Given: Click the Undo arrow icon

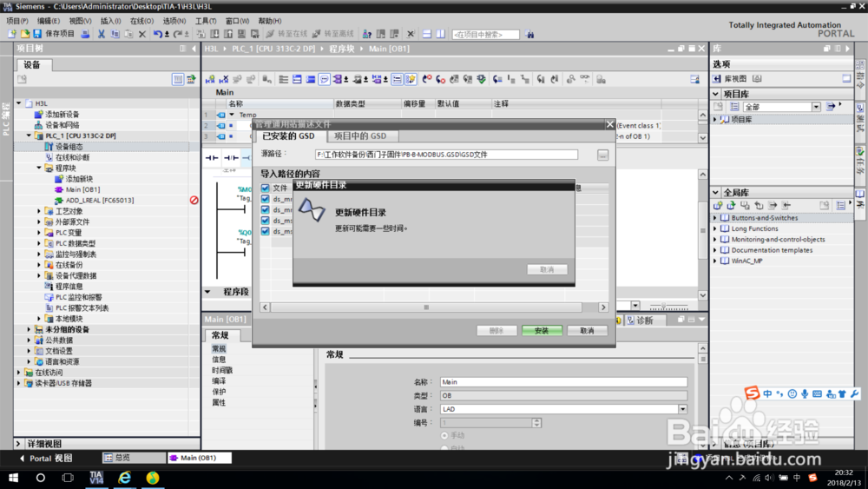Looking at the screenshot, I should pos(158,34).
